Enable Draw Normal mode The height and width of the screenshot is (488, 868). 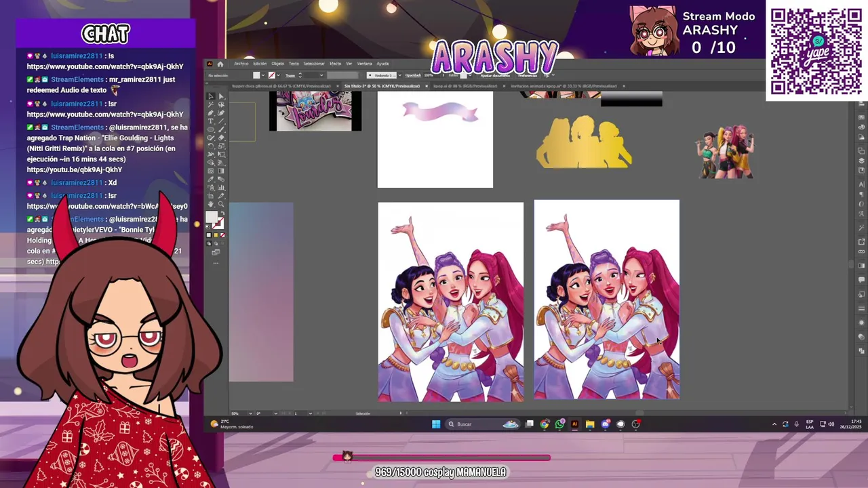[x=208, y=243]
